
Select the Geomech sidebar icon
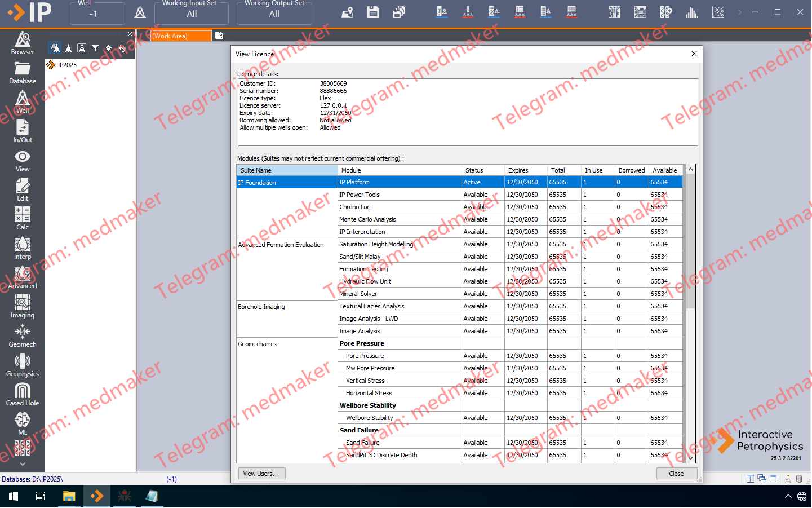[x=23, y=335]
